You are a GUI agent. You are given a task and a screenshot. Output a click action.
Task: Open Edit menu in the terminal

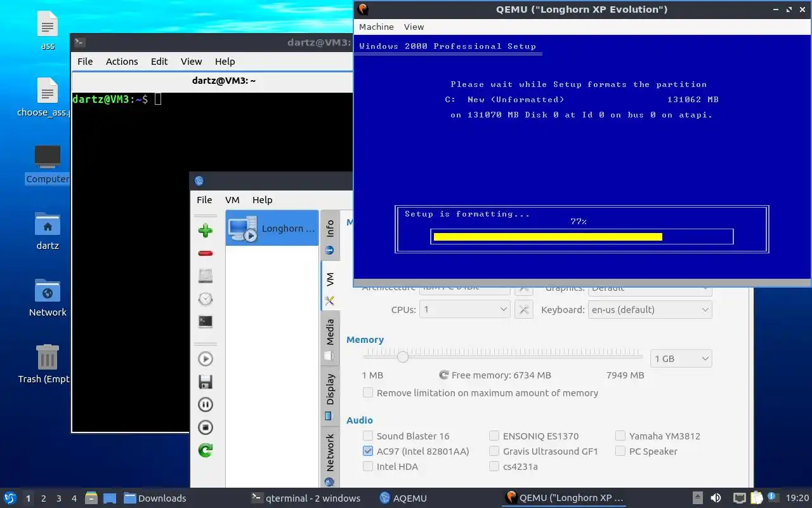159,62
